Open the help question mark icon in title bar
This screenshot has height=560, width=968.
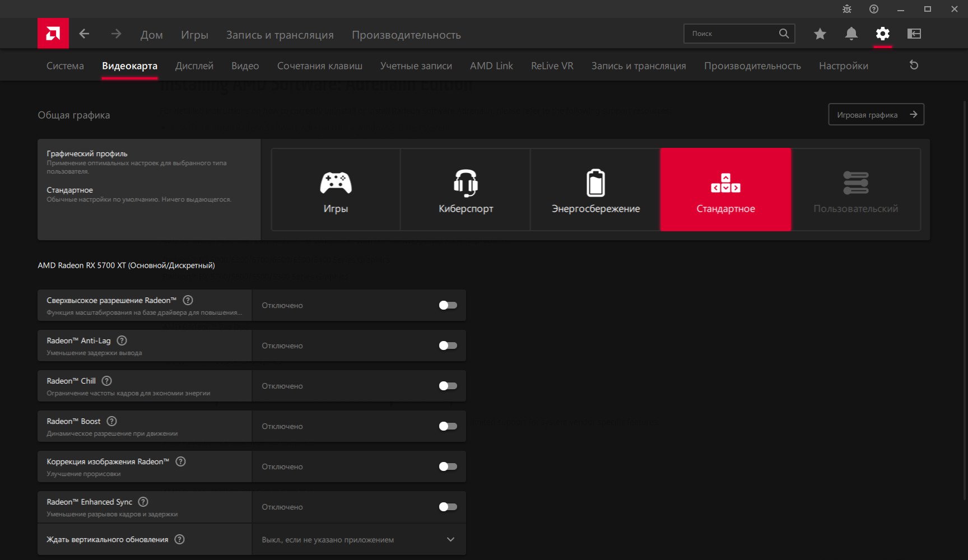pyautogui.click(x=874, y=9)
